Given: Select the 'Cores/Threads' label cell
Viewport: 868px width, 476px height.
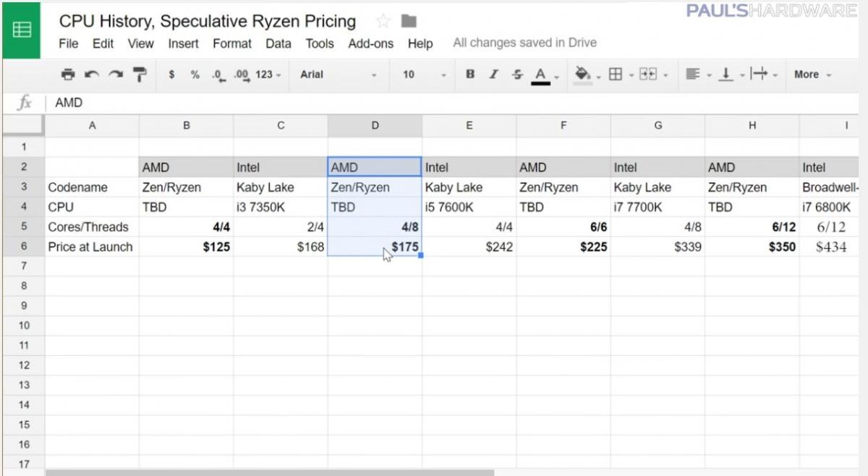Looking at the screenshot, I should click(x=92, y=227).
